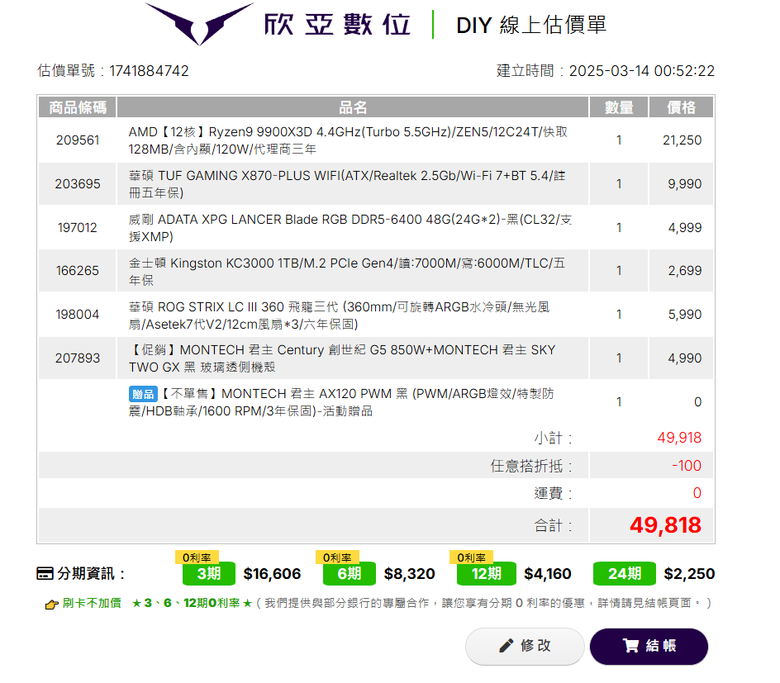The height and width of the screenshot is (683, 780).
Task: Select the 6期 installment badge
Action: pos(349,574)
